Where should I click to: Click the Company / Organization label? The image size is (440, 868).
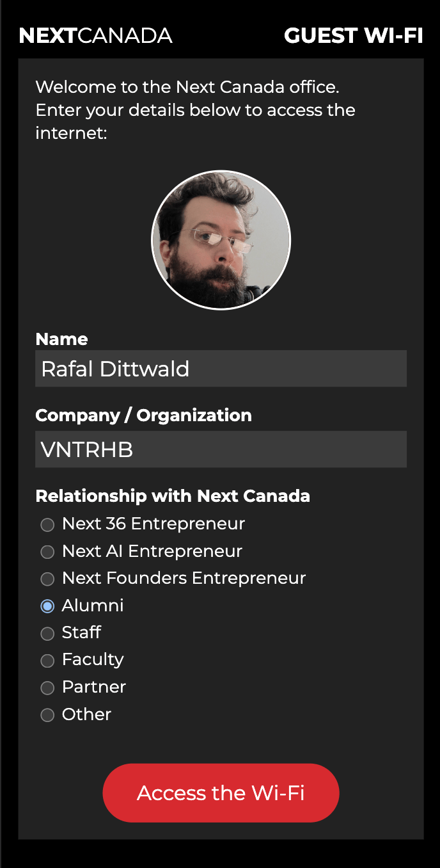(143, 415)
